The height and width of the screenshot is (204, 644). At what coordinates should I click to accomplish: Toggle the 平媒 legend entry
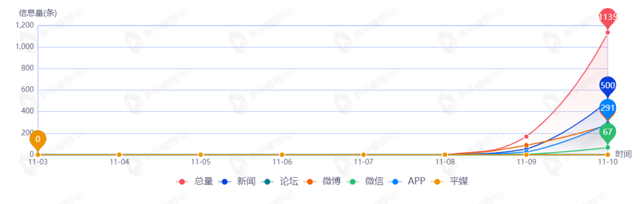pos(450,181)
